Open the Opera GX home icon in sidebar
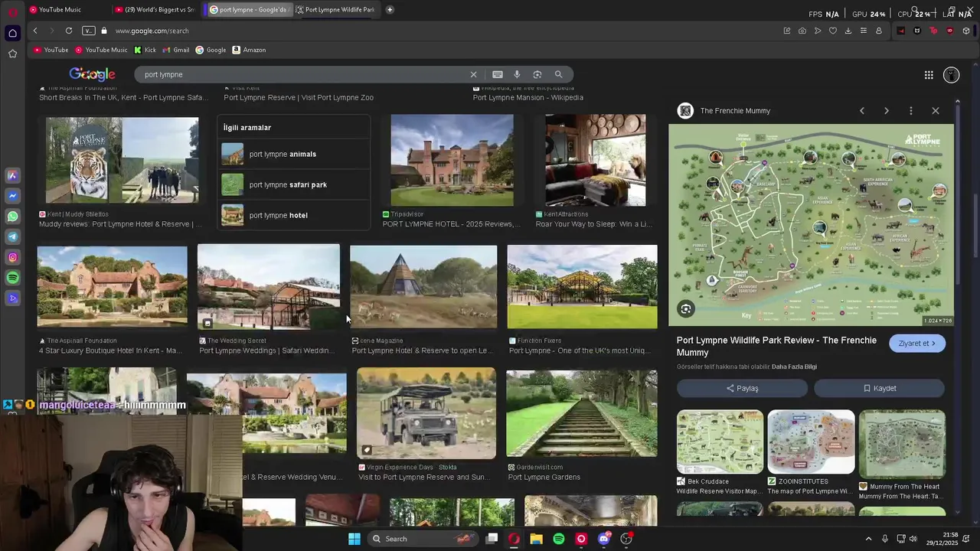Screen dimensions: 980x551 12,33
